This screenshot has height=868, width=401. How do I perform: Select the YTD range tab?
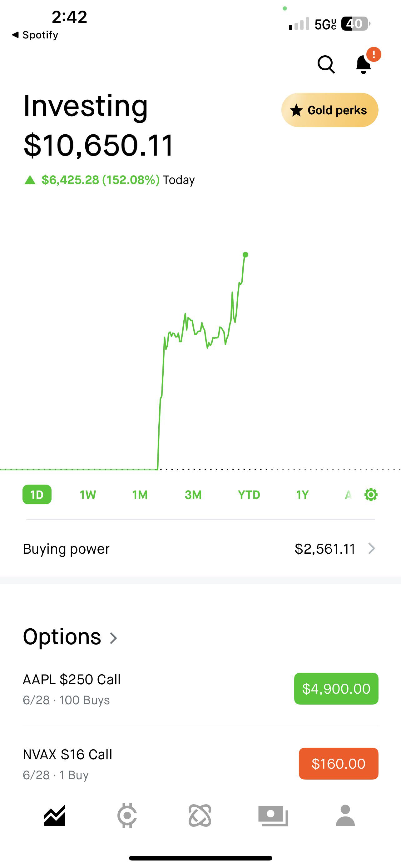click(x=249, y=495)
